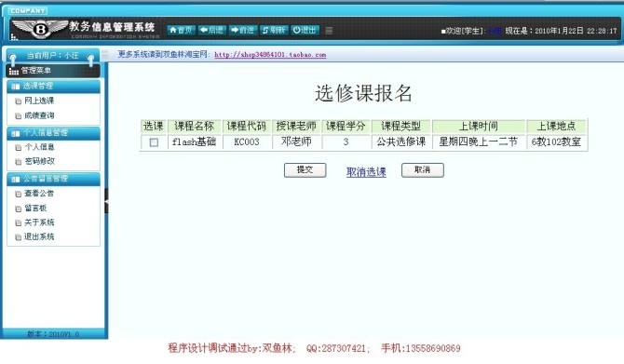Open 个人信息 in the sidebar
The width and height of the screenshot is (624, 364).
[x=39, y=147]
